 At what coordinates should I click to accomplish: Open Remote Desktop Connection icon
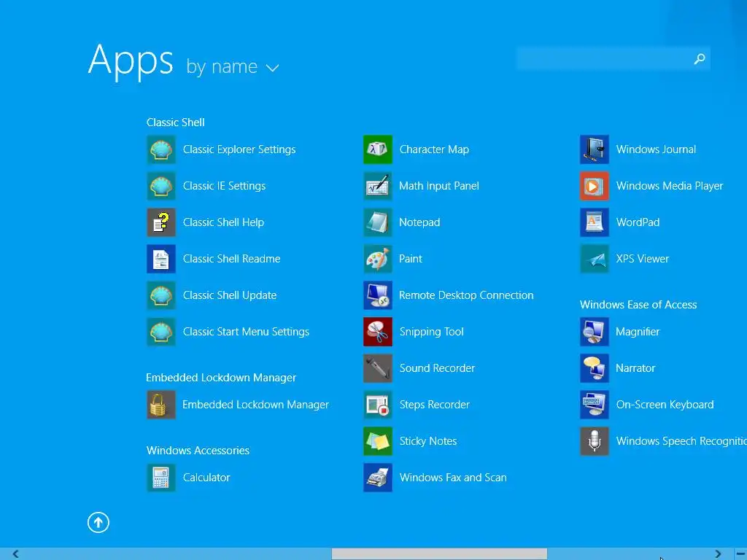point(378,295)
